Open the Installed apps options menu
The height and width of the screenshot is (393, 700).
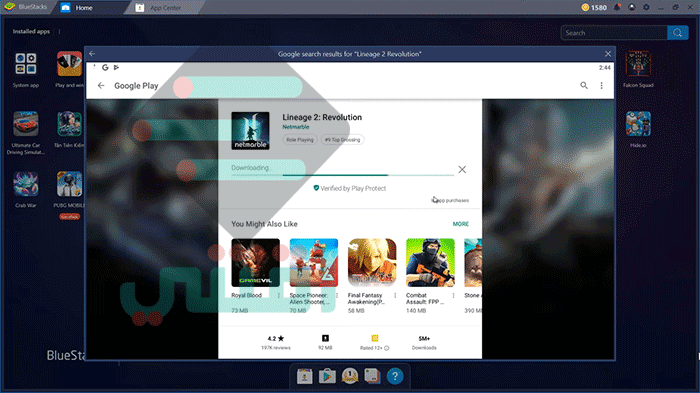click(x=59, y=32)
